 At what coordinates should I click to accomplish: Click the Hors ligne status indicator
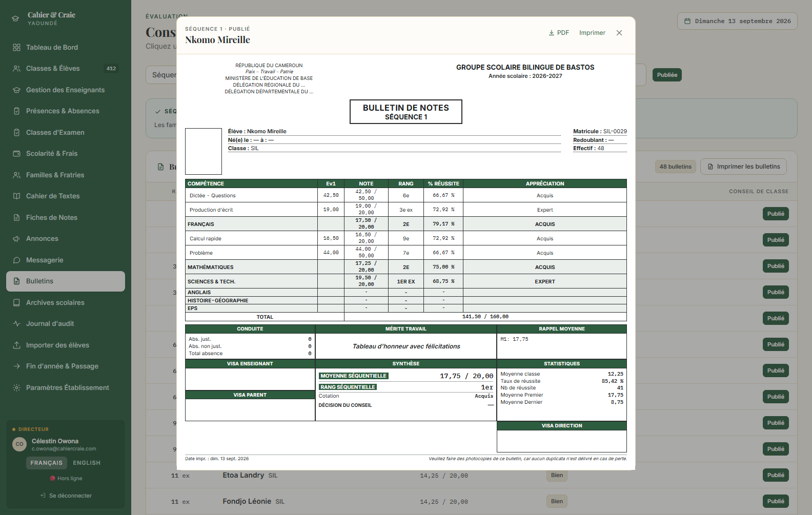click(x=66, y=478)
